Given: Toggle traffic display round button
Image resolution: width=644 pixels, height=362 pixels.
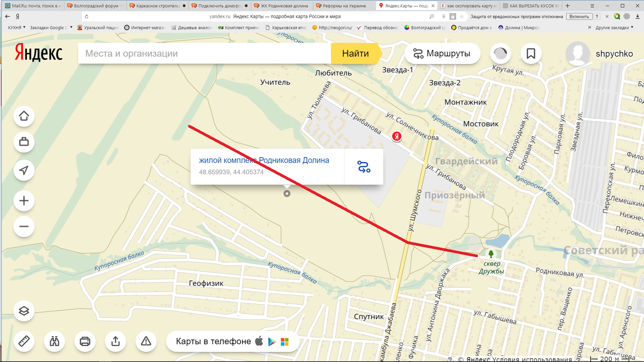Looking at the screenshot, I should click(x=500, y=54).
